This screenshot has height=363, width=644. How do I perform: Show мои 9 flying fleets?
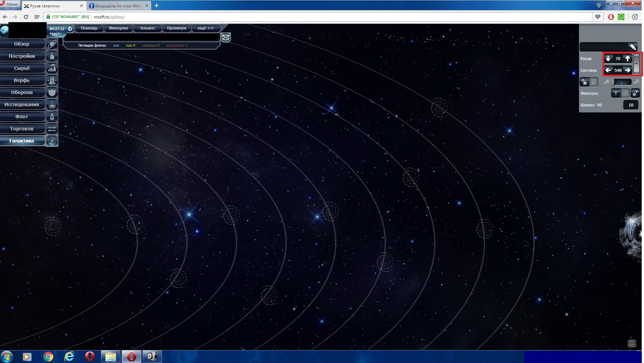click(x=130, y=45)
